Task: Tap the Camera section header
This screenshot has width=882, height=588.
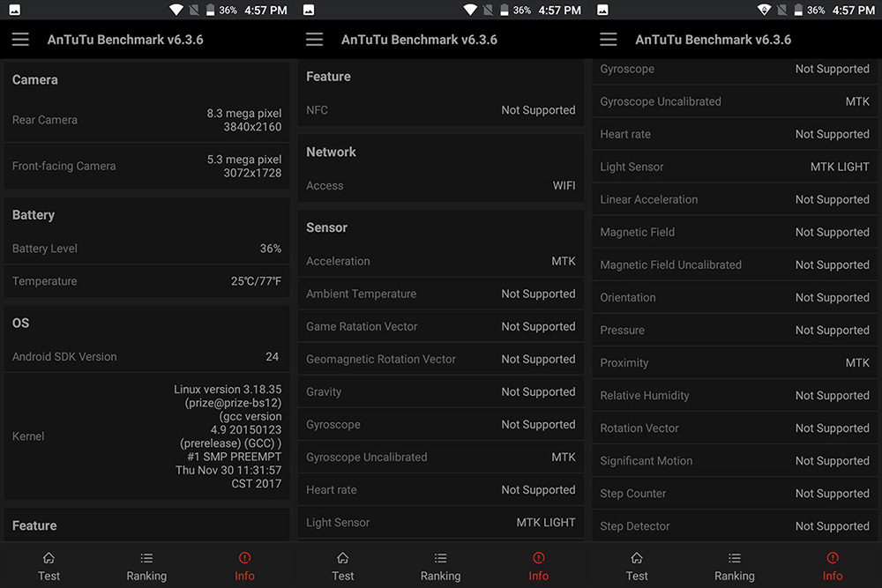Action: coord(35,80)
